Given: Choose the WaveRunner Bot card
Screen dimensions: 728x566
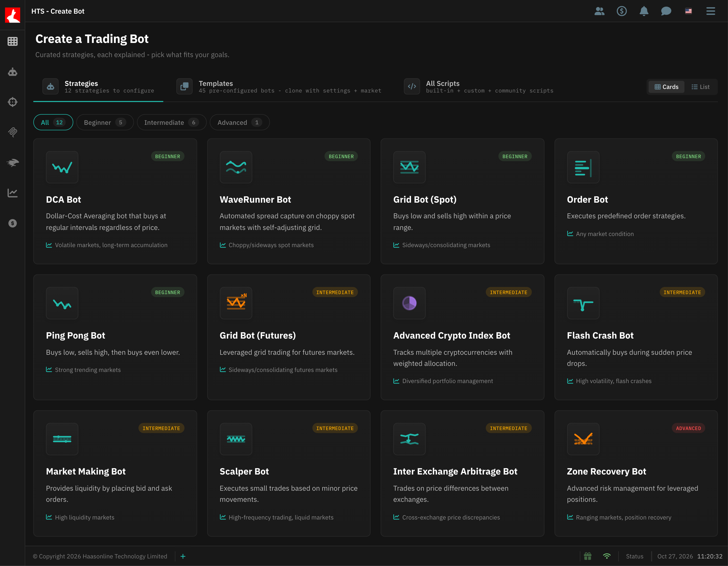Looking at the screenshot, I should (289, 201).
